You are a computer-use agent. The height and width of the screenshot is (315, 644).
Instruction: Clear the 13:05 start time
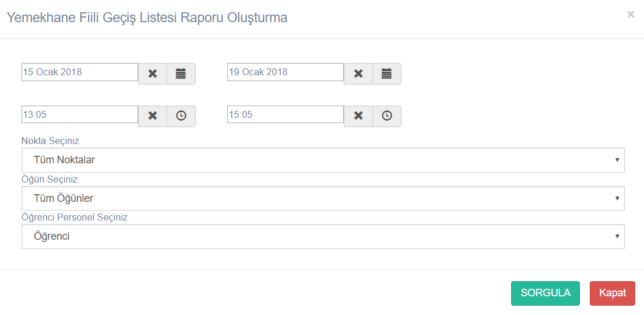pos(153,116)
